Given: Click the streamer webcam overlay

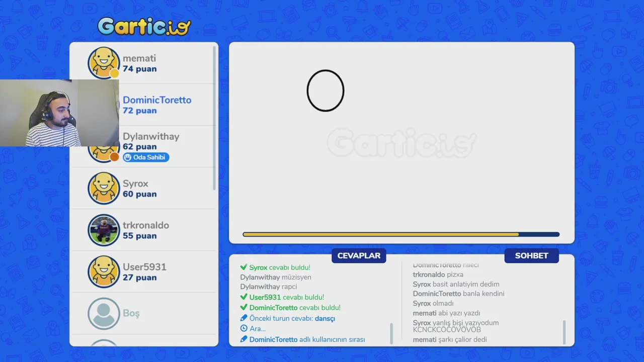Looking at the screenshot, I should (x=59, y=113).
